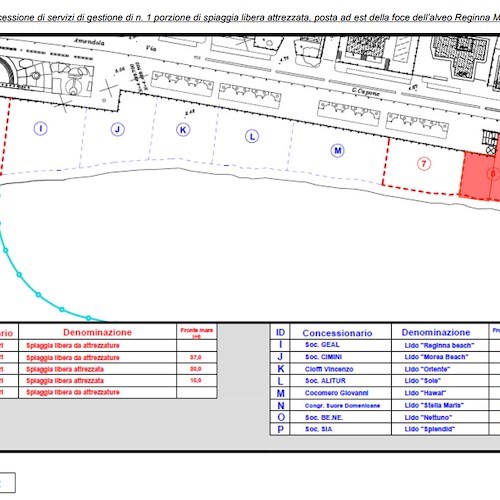Image resolution: width=500 pixels, height=500 pixels.
Task: Select 'Cioffi Vincenzo' concessionaire cell
Action: 329,369
